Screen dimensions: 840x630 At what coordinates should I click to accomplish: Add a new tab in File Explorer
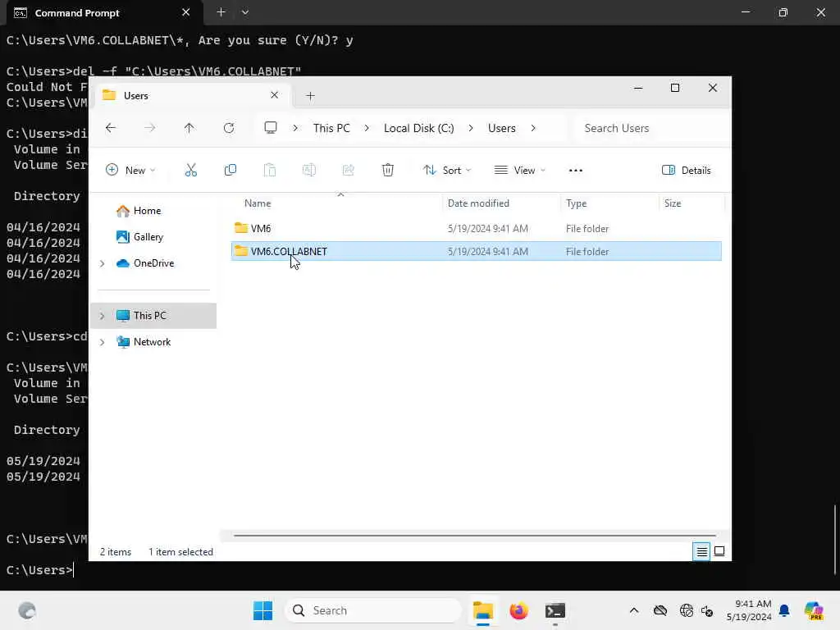point(310,96)
